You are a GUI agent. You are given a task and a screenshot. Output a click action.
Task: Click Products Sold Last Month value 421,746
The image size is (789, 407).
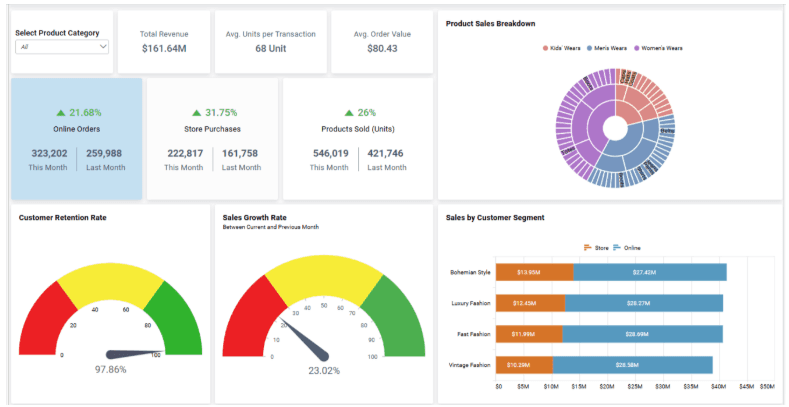[385, 153]
